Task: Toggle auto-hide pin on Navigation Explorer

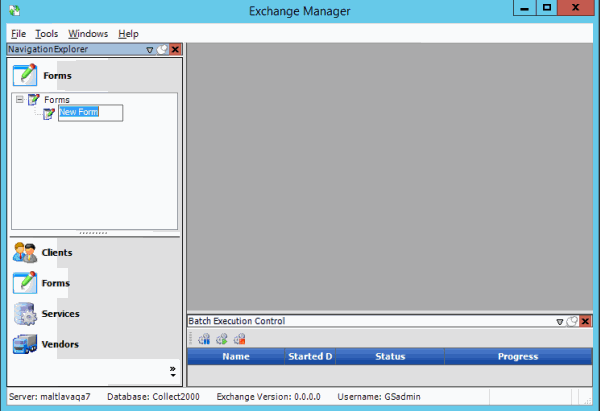Action: (162, 49)
